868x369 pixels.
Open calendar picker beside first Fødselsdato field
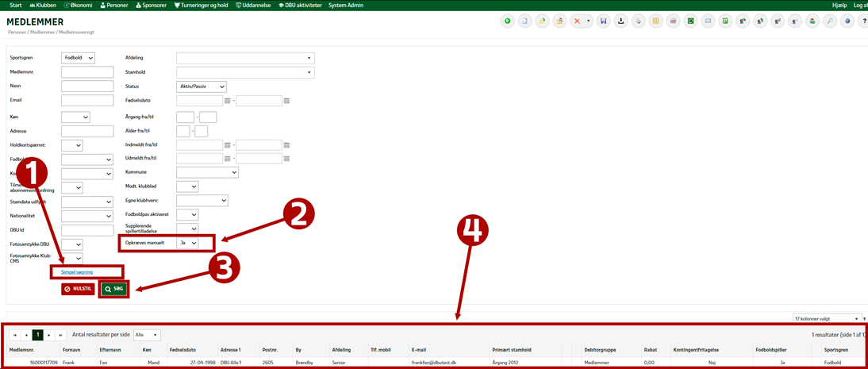228,101
